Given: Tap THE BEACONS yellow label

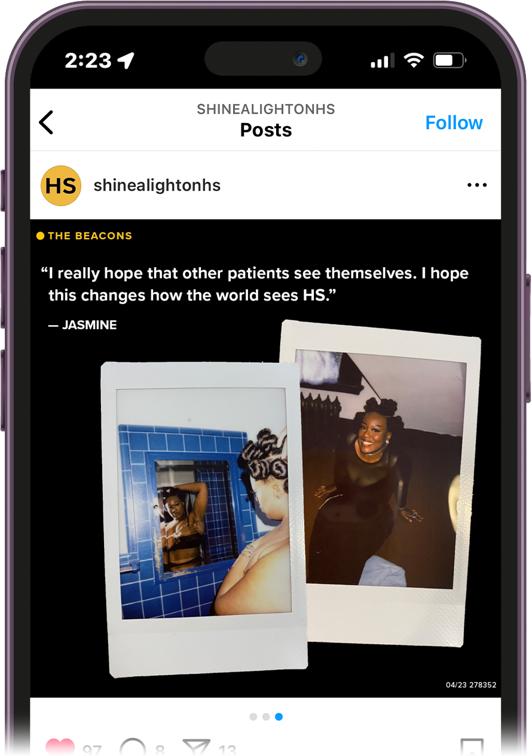Looking at the screenshot, I should click(84, 236).
